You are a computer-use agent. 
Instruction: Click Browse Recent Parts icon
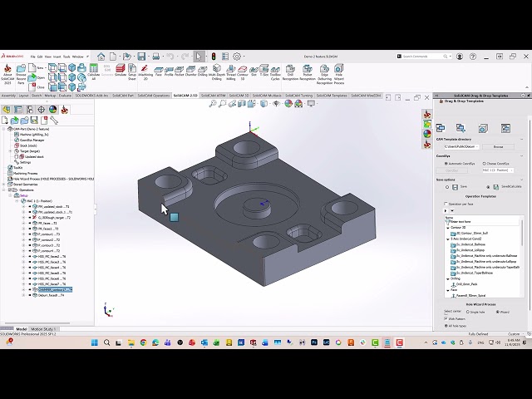pyautogui.click(x=21, y=75)
